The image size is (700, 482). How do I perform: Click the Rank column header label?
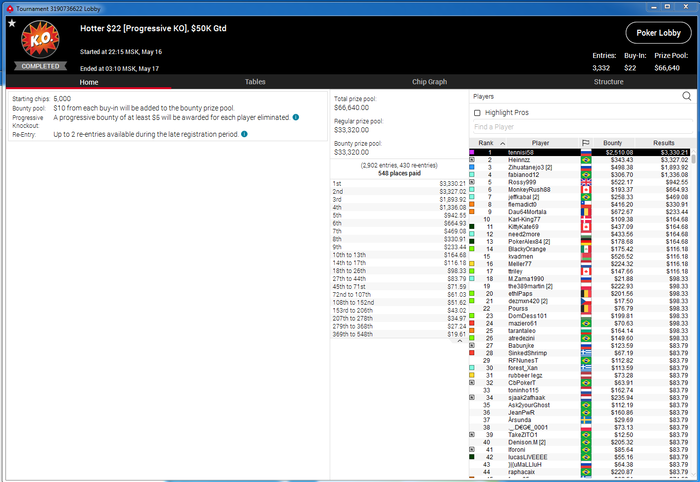coord(486,143)
